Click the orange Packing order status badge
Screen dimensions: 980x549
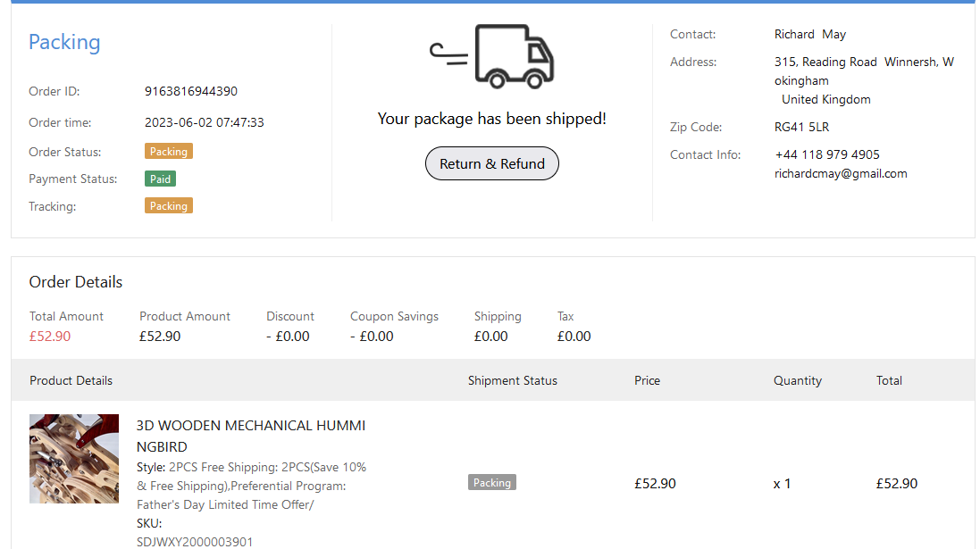169,152
